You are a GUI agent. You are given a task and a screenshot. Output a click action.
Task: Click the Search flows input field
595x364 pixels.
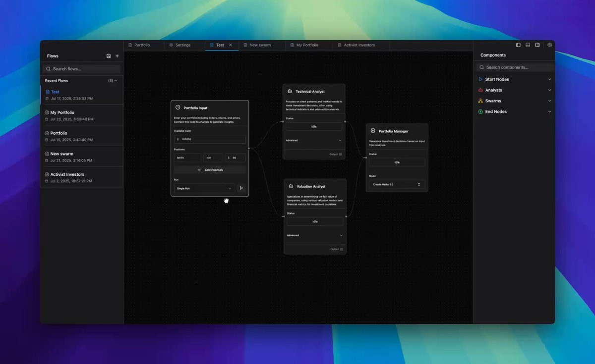[x=82, y=69]
